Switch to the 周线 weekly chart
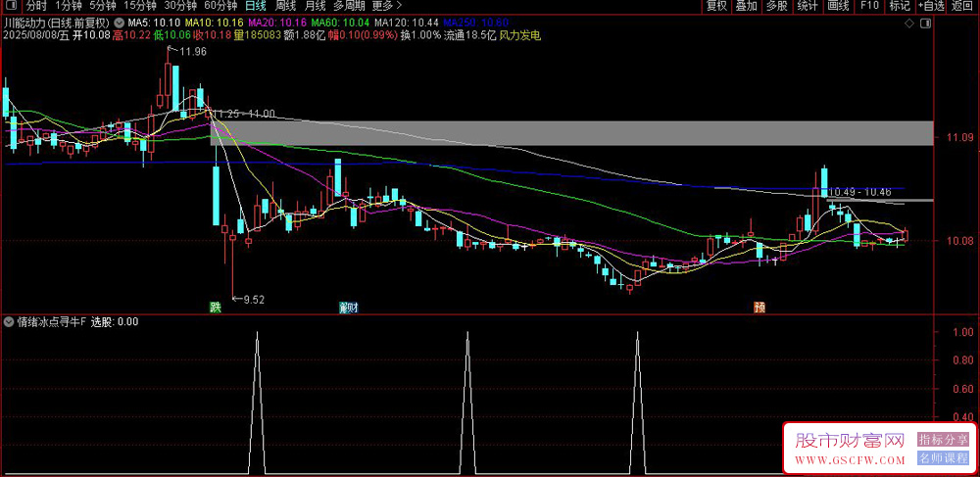Screen dimensions: 980x477 pos(285,6)
